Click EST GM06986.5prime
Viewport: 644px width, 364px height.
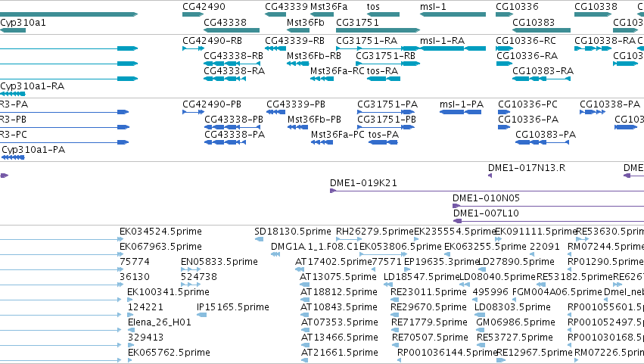(515, 322)
